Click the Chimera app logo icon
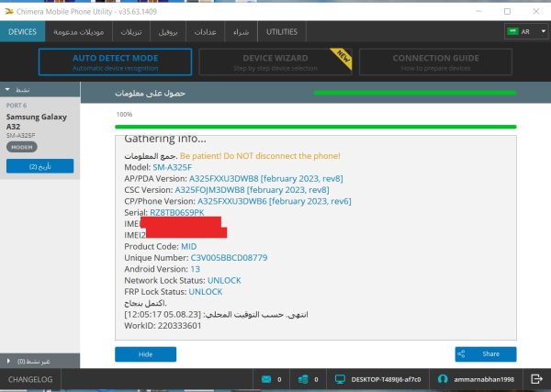 click(x=9, y=12)
